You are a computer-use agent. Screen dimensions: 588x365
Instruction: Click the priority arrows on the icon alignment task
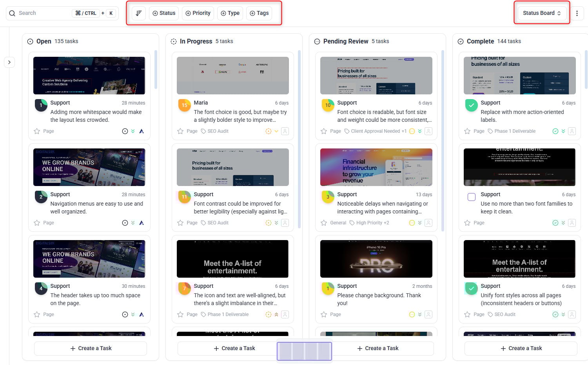point(276,314)
